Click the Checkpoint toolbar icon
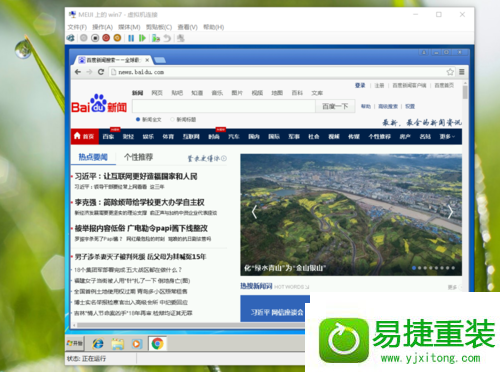The height and width of the screenshot is (372, 500). tap(156, 38)
